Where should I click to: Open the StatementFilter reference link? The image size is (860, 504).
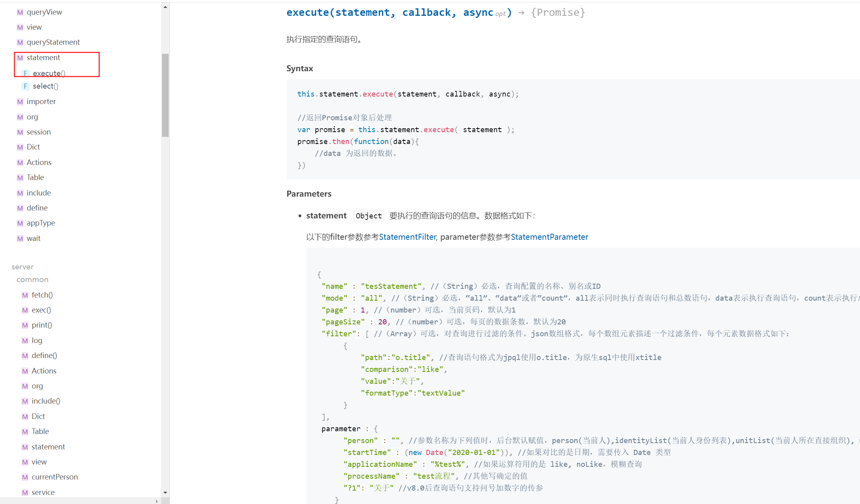(x=407, y=237)
